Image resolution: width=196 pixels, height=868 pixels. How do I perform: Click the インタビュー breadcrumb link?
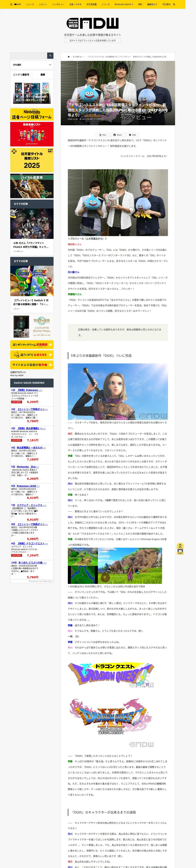pos(78,57)
